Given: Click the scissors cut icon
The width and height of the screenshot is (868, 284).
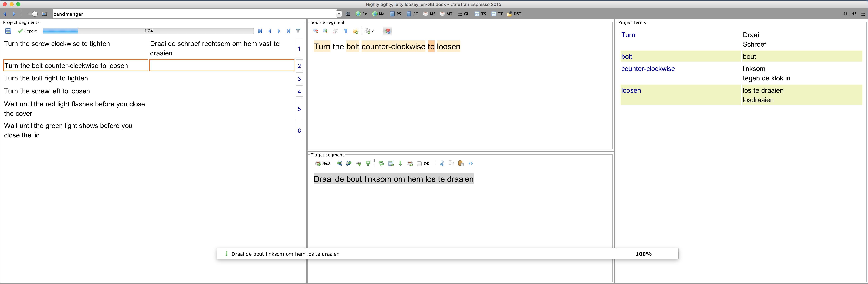Looking at the screenshot, I should pyautogui.click(x=442, y=164).
